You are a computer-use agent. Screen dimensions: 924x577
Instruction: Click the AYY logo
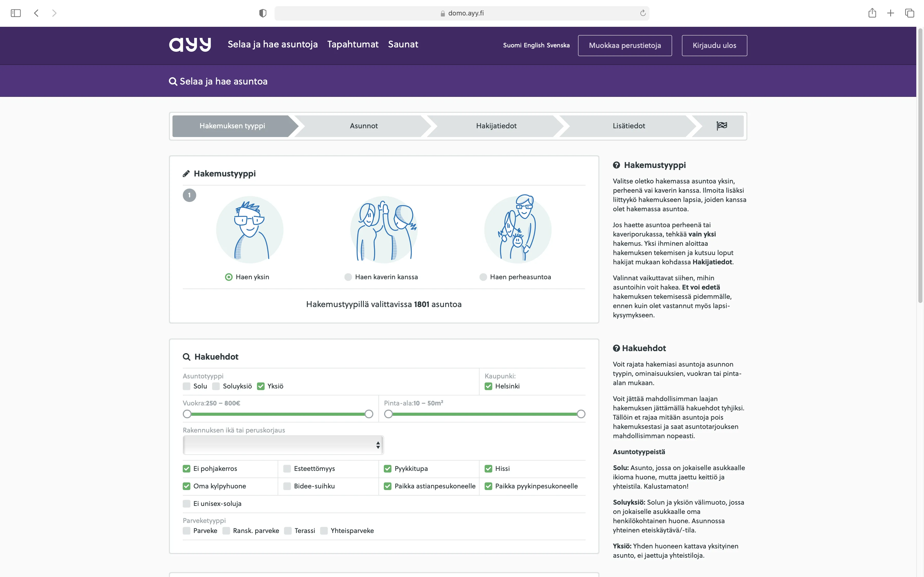190,45
